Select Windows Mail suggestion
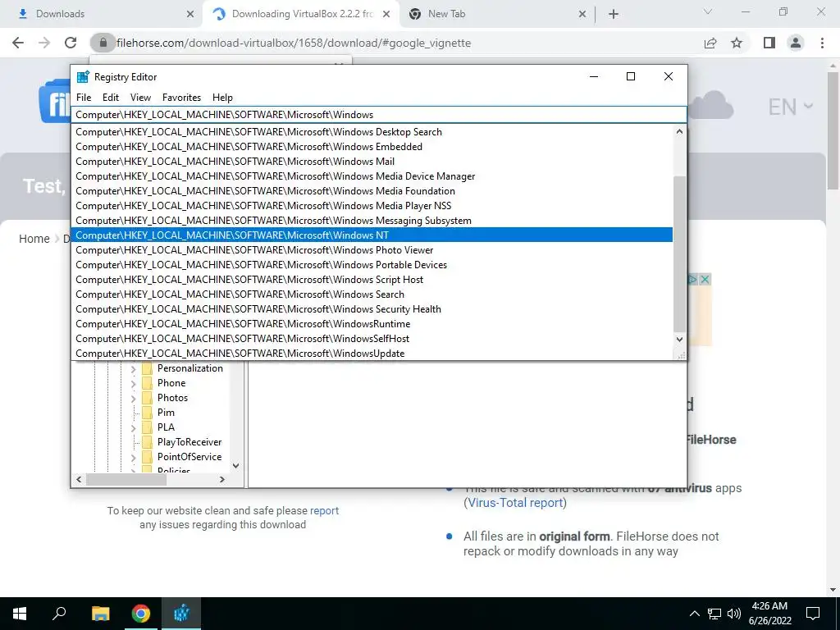The width and height of the screenshot is (840, 630). [x=372, y=162]
